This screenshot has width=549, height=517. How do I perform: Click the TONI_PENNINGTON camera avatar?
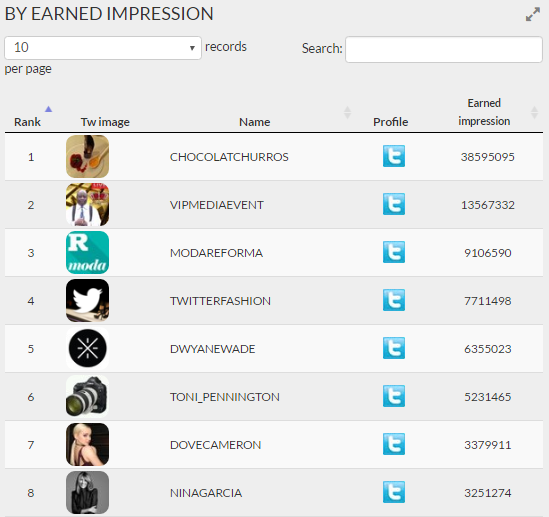[88, 396]
